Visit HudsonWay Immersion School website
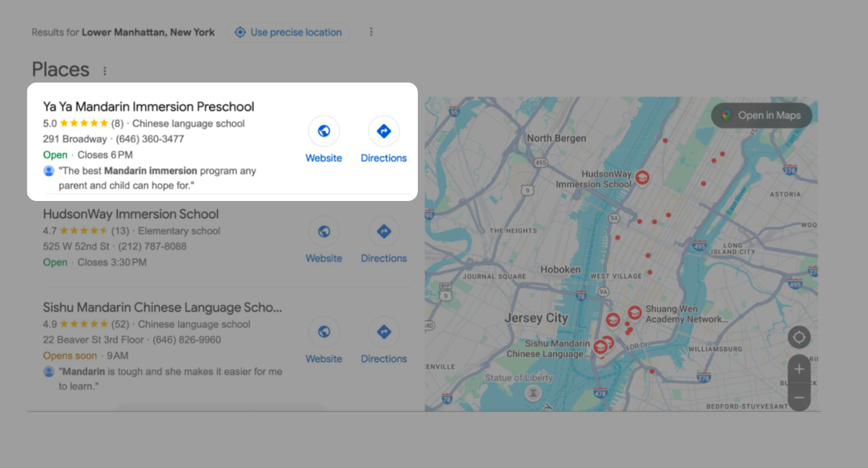The width and height of the screenshot is (868, 468). (x=324, y=241)
